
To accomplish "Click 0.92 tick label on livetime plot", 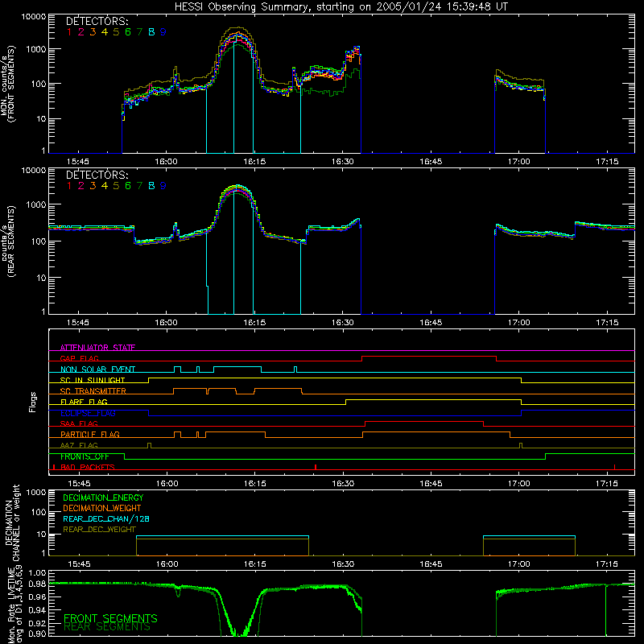I will (x=37, y=622).
